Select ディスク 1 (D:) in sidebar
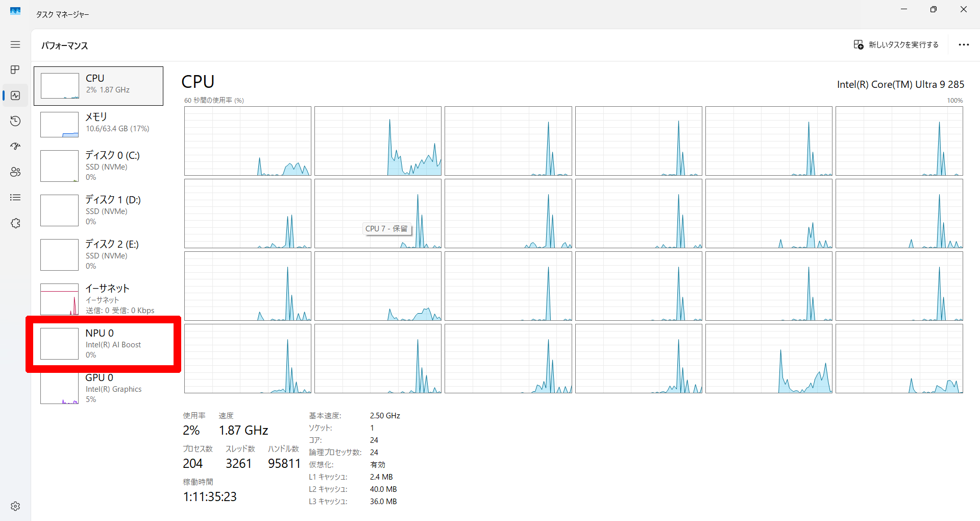980x521 pixels. [99, 210]
